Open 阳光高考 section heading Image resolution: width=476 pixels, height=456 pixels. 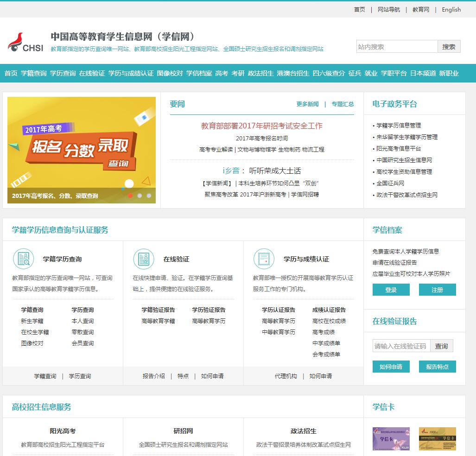click(63, 431)
